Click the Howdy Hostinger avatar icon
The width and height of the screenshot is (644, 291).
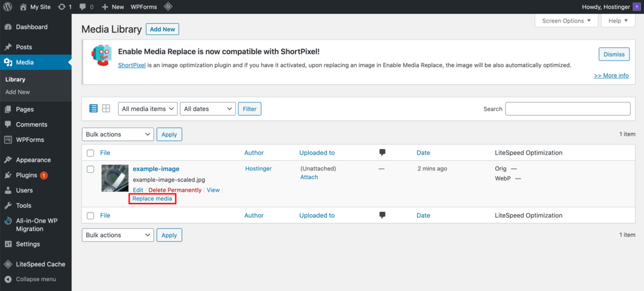point(636,6)
